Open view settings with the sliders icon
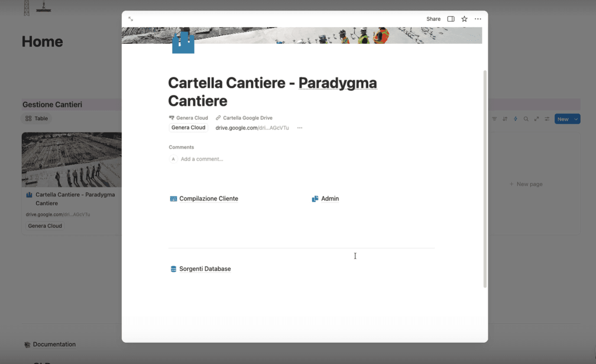 pyautogui.click(x=547, y=119)
